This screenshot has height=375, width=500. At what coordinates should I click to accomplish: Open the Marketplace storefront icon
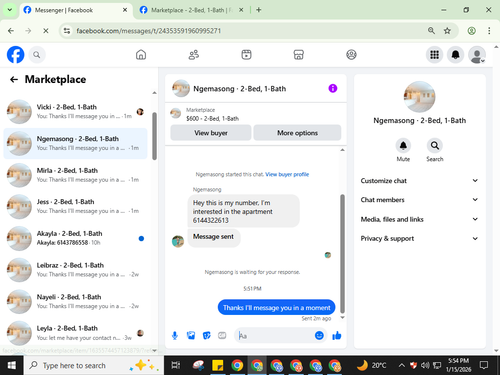click(x=299, y=55)
